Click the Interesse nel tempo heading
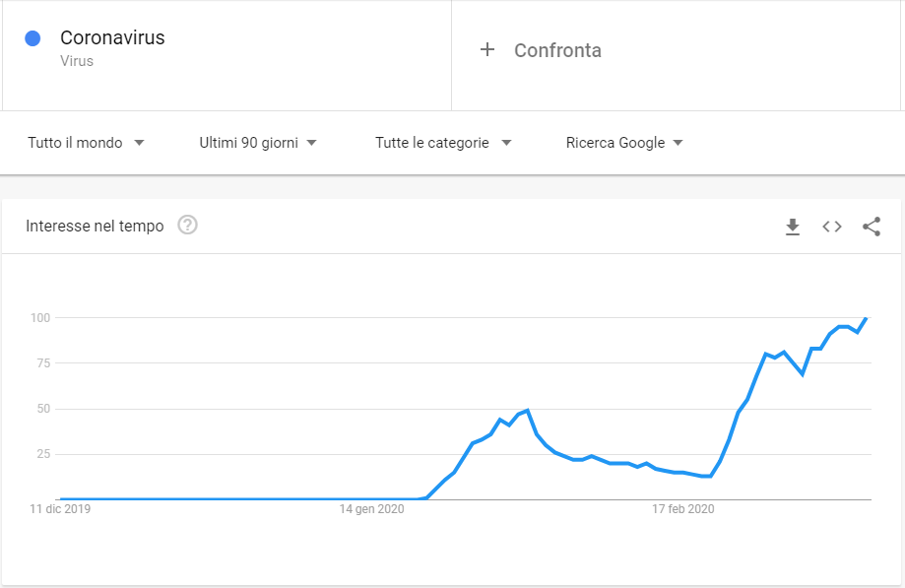Viewport: 905px width, 588px height. [x=95, y=227]
